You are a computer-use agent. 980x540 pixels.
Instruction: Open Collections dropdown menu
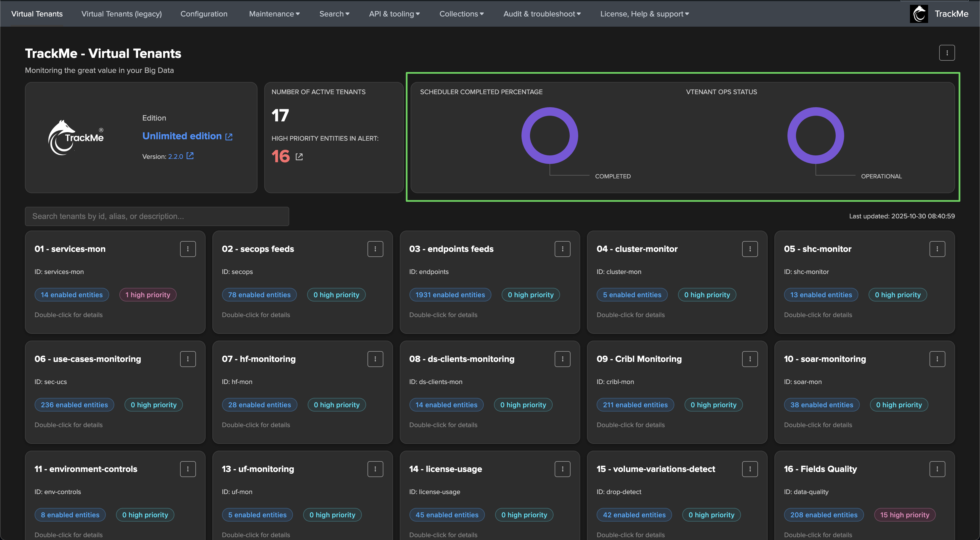point(461,14)
